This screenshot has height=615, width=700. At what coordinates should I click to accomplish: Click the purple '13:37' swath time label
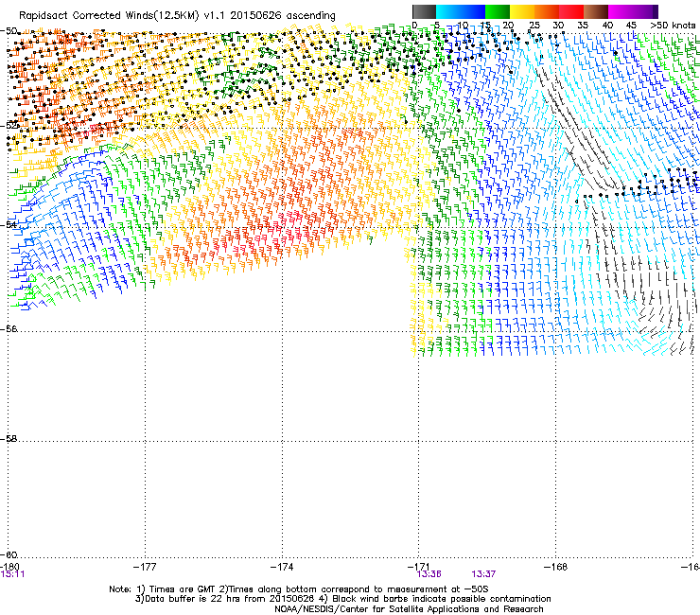pyautogui.click(x=483, y=574)
